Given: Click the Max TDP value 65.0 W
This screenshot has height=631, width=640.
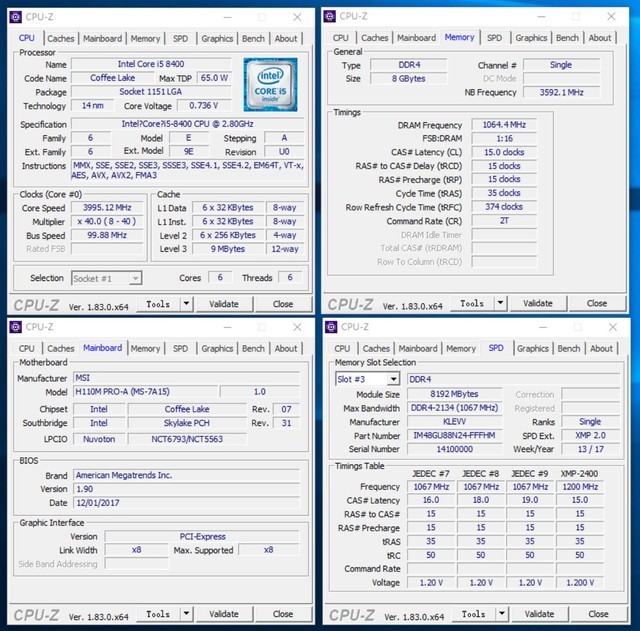Looking at the screenshot, I should 214,78.
